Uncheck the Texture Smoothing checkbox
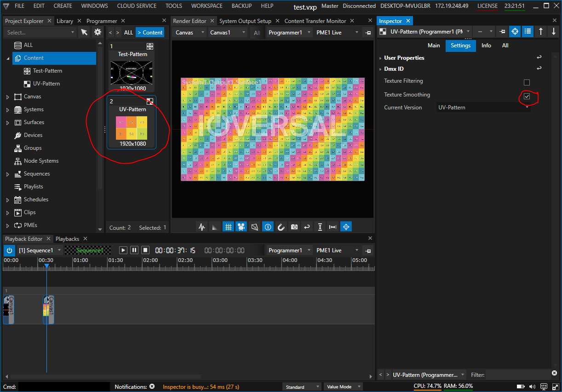The height and width of the screenshot is (392, 562). (527, 97)
